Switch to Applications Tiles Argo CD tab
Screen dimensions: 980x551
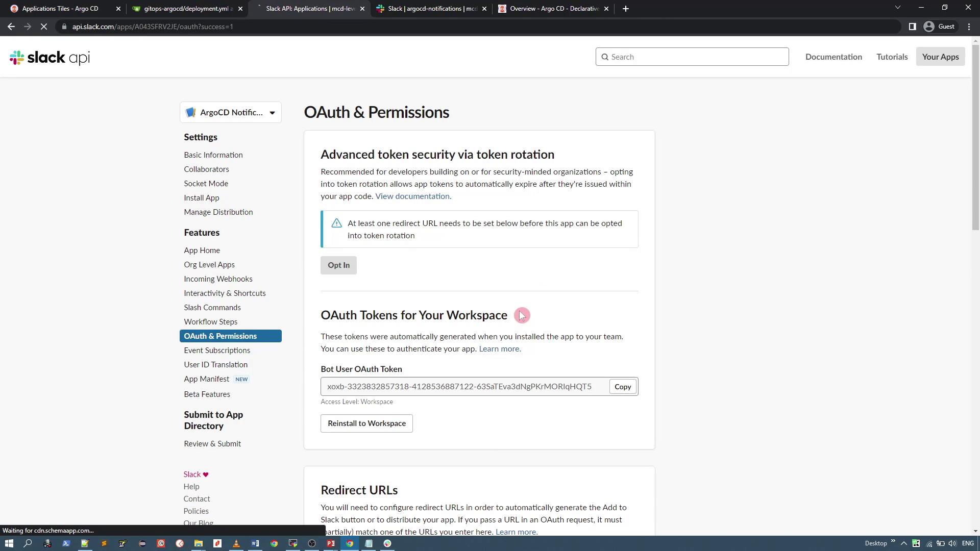[x=60, y=9]
